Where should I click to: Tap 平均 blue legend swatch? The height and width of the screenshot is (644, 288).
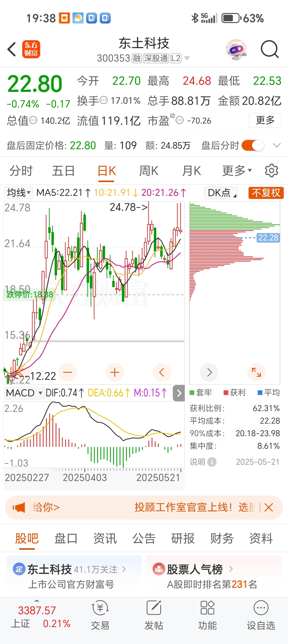tap(260, 392)
